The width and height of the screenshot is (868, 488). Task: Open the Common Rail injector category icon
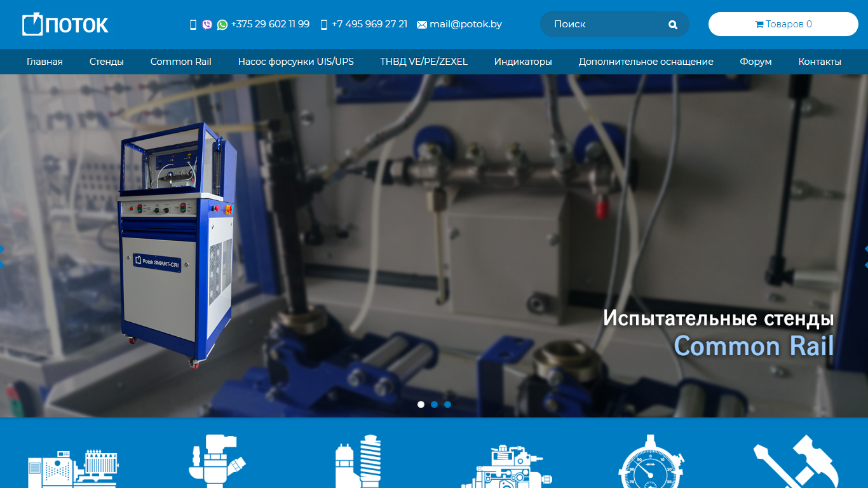pyautogui.click(x=217, y=461)
